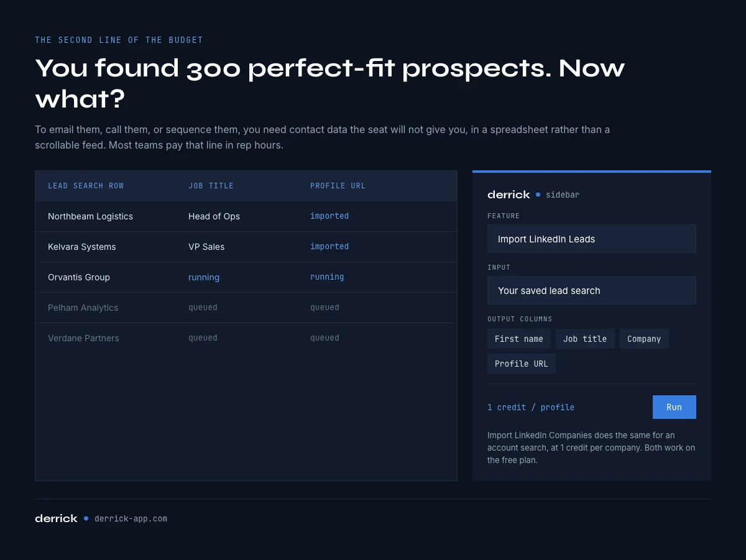Screen dimensions: 746x560
Task: Select the Profile URL output column chip
Action: coord(522,364)
